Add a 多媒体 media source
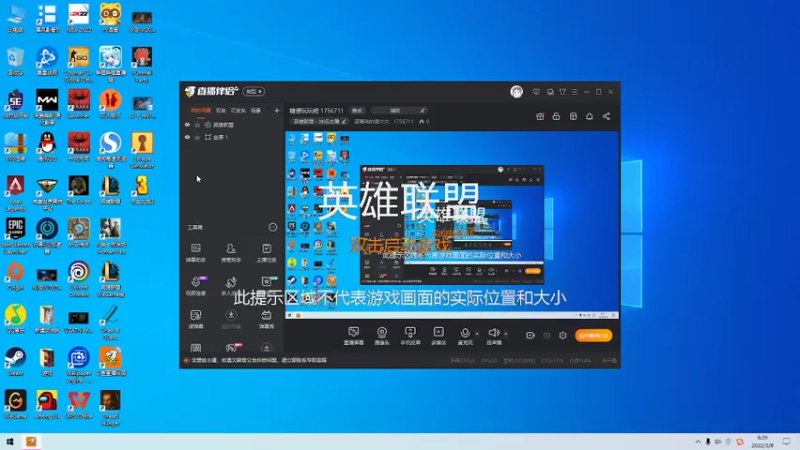Viewport: 800px width, 450px height. point(439,336)
